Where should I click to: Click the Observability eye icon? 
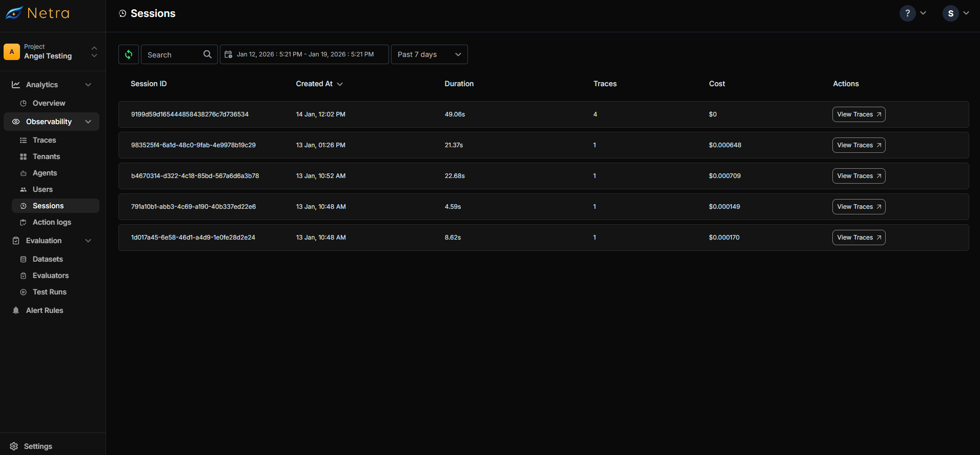[x=16, y=122]
